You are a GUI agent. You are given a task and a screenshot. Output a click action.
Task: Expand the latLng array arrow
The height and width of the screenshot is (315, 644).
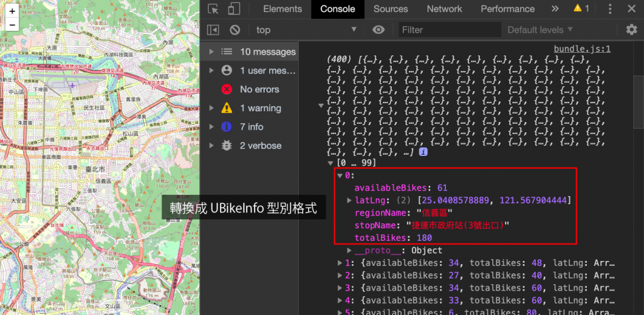349,201
